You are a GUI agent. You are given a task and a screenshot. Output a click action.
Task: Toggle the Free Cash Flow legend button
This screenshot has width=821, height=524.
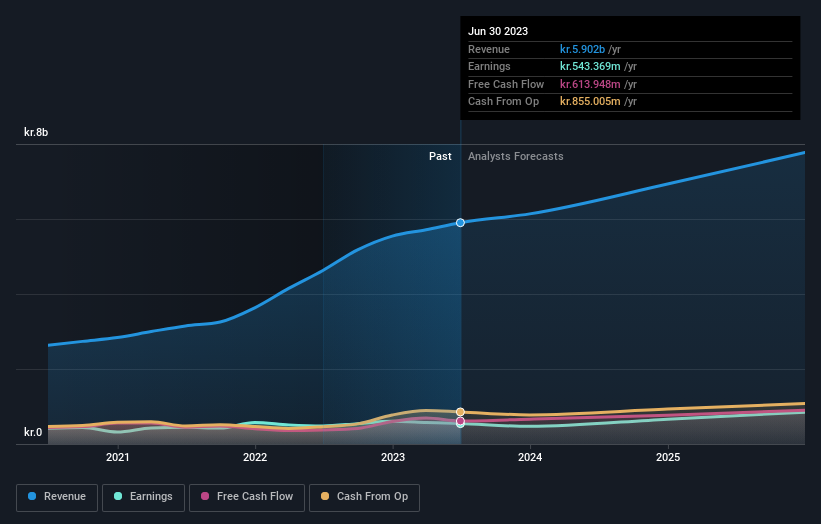click(247, 497)
